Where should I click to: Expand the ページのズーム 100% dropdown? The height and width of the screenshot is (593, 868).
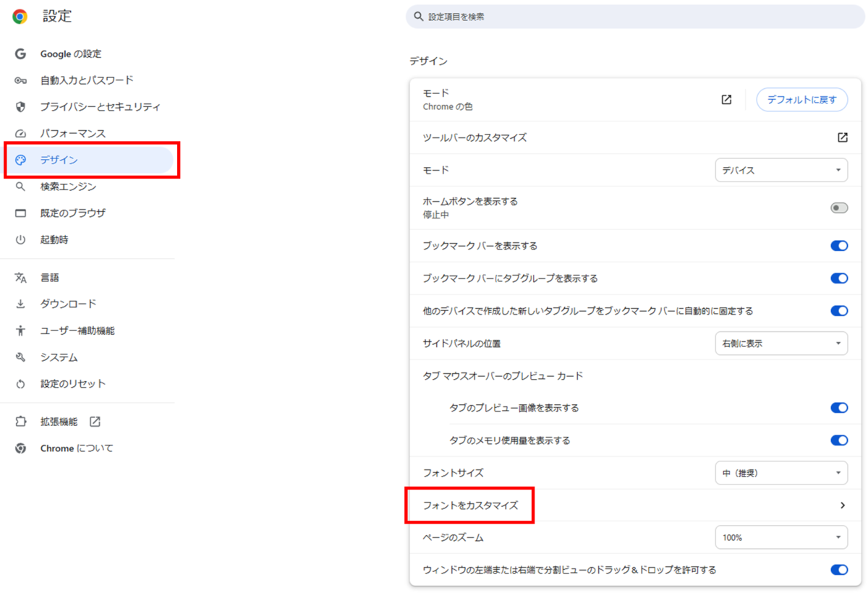pos(780,538)
